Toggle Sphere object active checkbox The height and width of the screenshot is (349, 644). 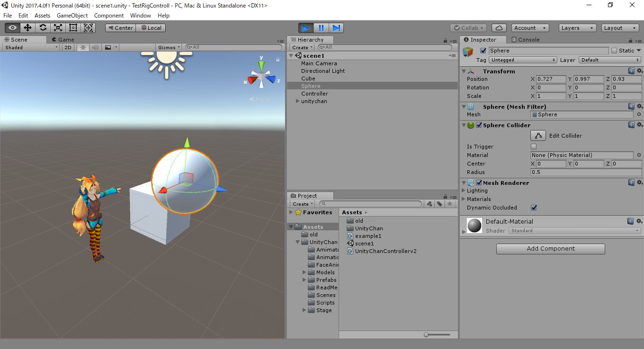tap(483, 51)
